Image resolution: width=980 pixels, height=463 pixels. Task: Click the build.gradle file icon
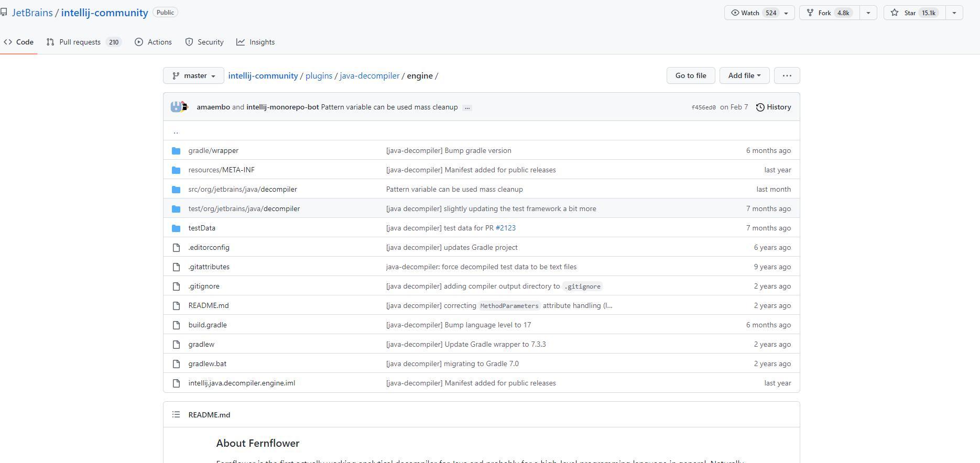coord(176,325)
